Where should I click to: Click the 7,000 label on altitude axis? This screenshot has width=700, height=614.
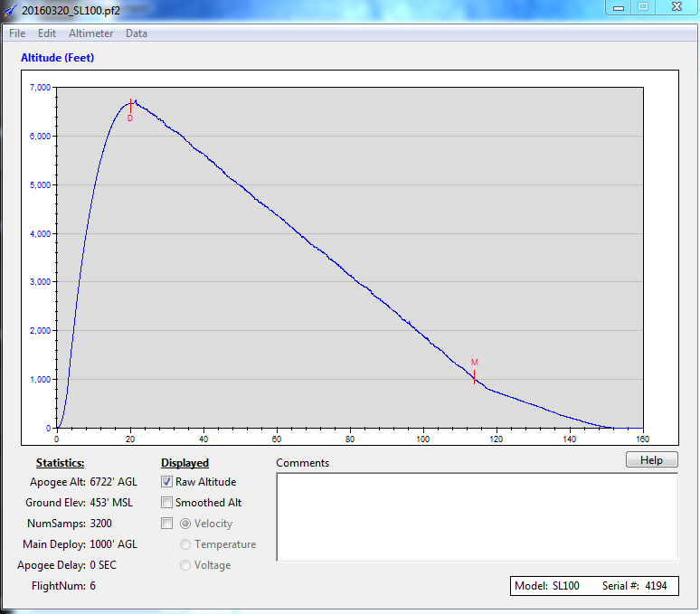click(x=40, y=88)
